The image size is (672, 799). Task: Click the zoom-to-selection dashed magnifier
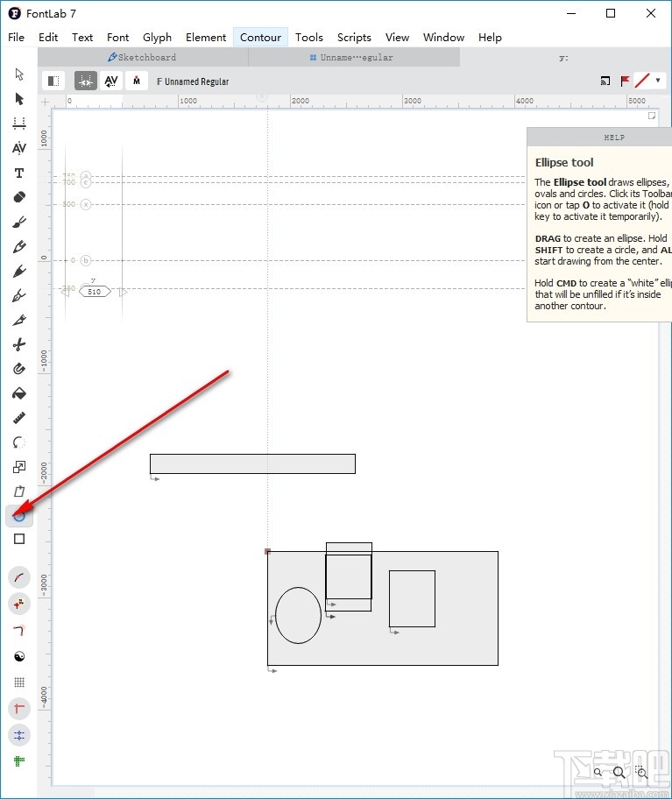pos(641,773)
